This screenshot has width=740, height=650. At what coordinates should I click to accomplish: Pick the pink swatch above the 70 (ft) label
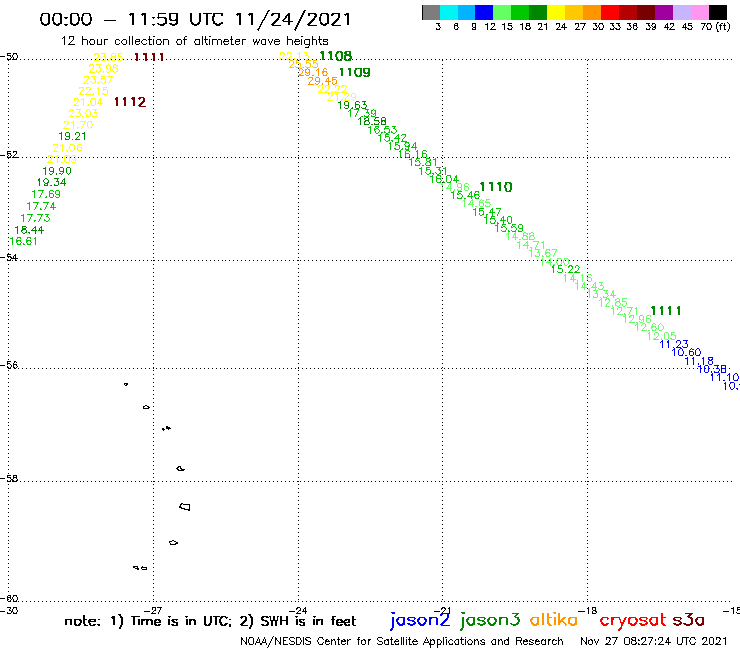(700, 12)
